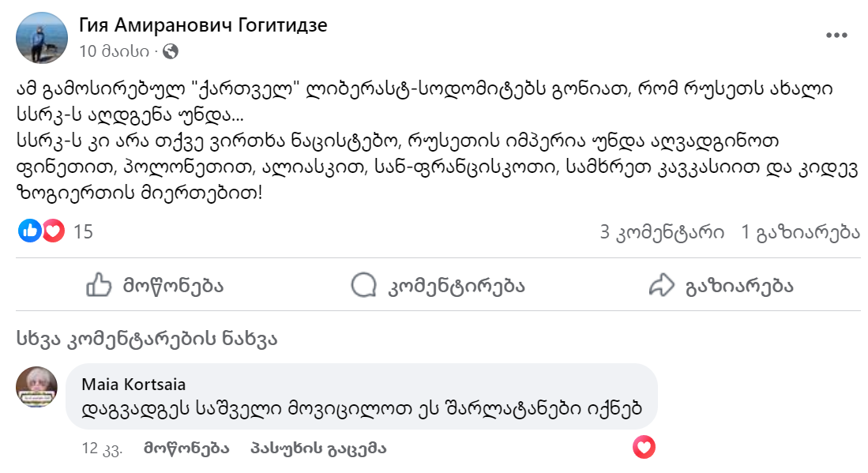Click the 12 კვ. comment timestamp

click(x=101, y=449)
